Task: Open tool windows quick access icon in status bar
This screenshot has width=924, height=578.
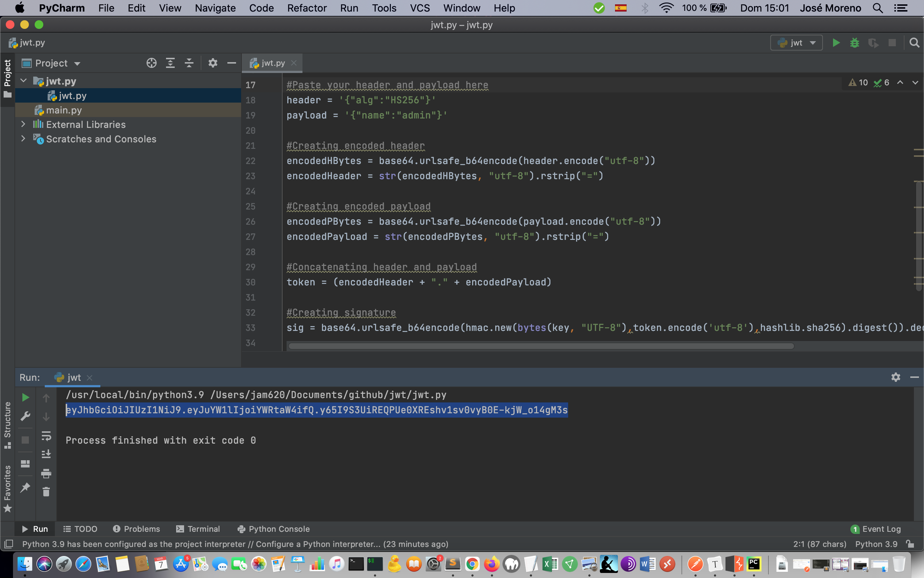Action: point(8,544)
